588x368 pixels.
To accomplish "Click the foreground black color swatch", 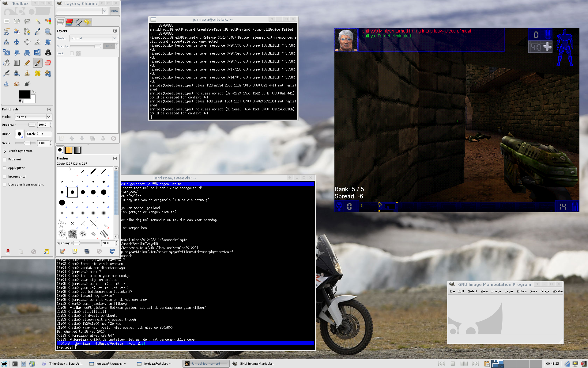I will coord(24,94).
